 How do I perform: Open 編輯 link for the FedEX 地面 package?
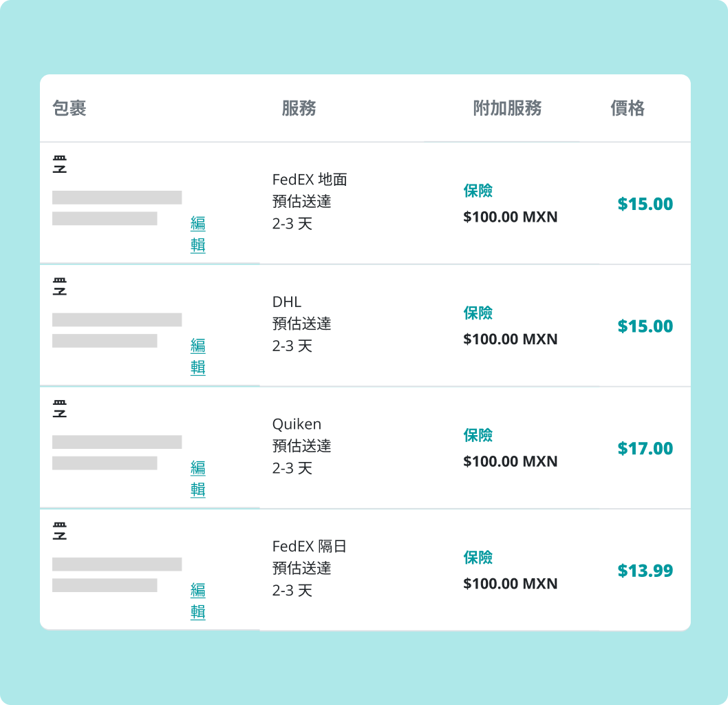[197, 234]
